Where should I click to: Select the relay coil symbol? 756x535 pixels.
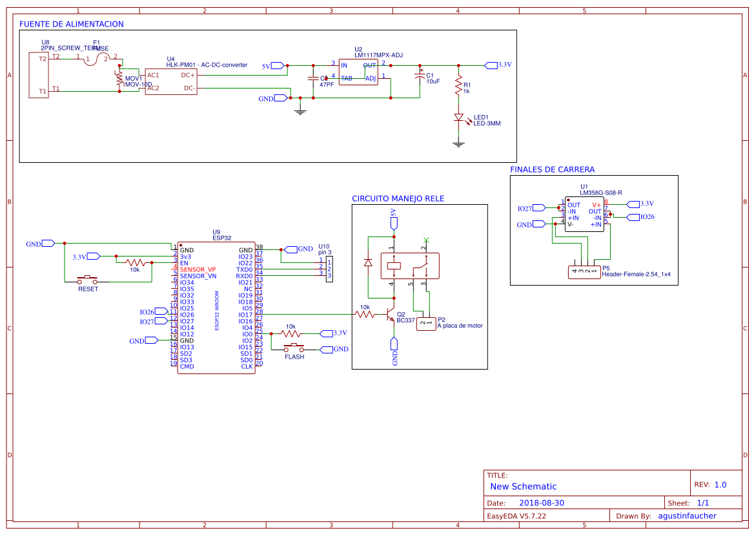[393, 264]
